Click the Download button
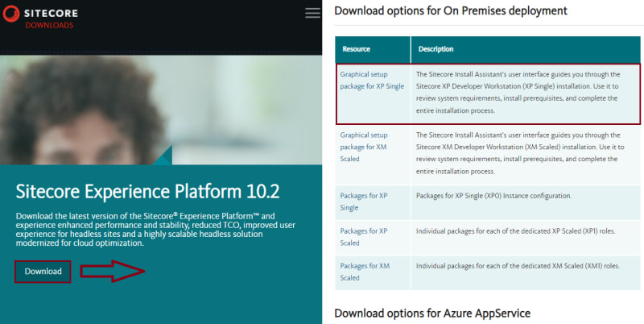 tap(43, 272)
